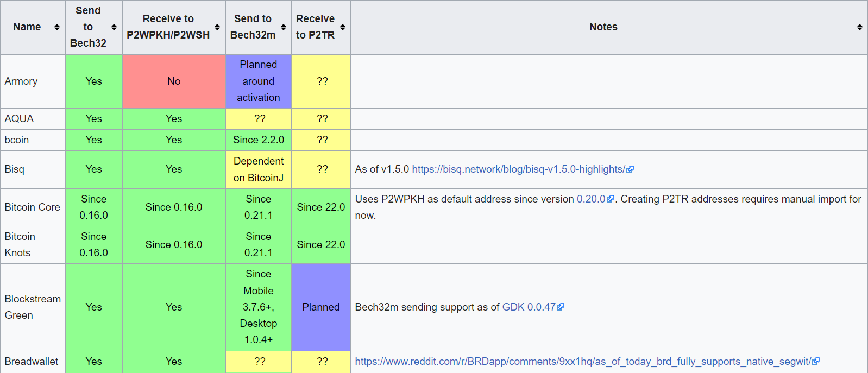
Task: Click the Name column header
Action: 33,27
